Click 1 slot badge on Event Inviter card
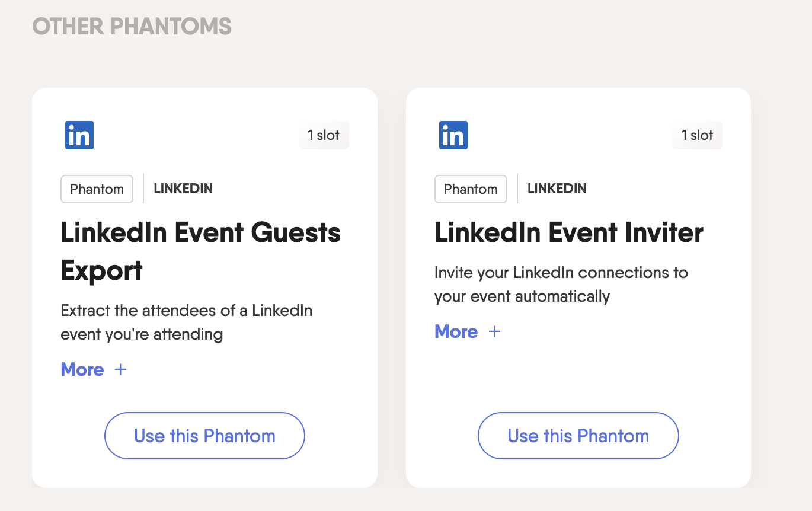Image resolution: width=812 pixels, height=511 pixels. (697, 135)
